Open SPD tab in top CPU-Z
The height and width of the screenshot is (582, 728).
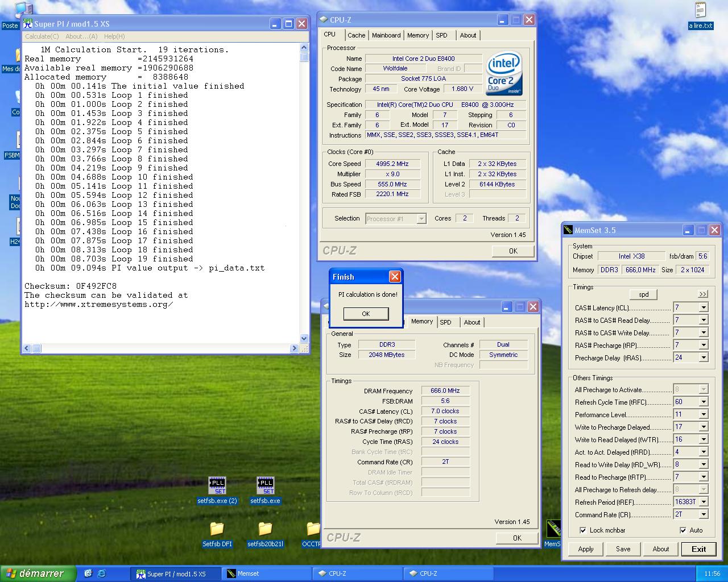pos(441,35)
